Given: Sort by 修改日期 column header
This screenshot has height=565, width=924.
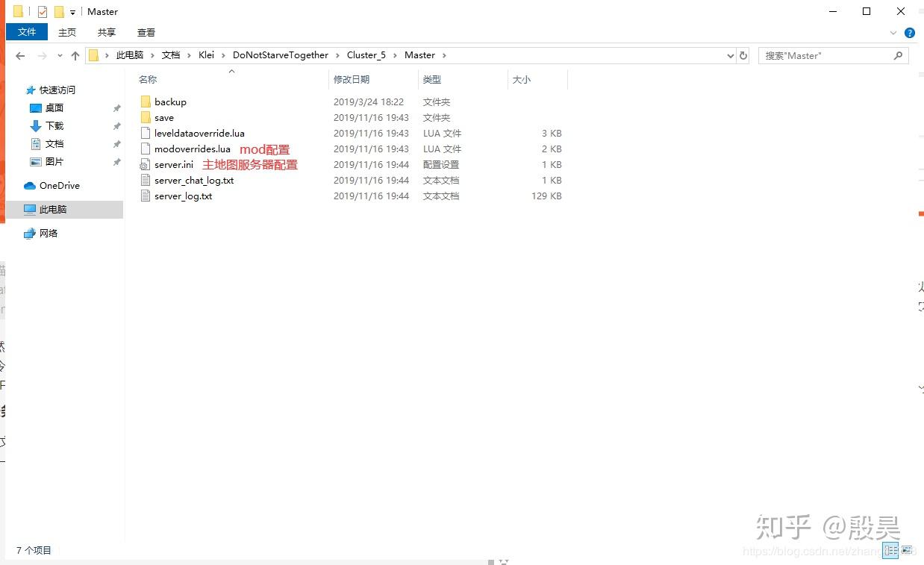Looking at the screenshot, I should coord(352,79).
